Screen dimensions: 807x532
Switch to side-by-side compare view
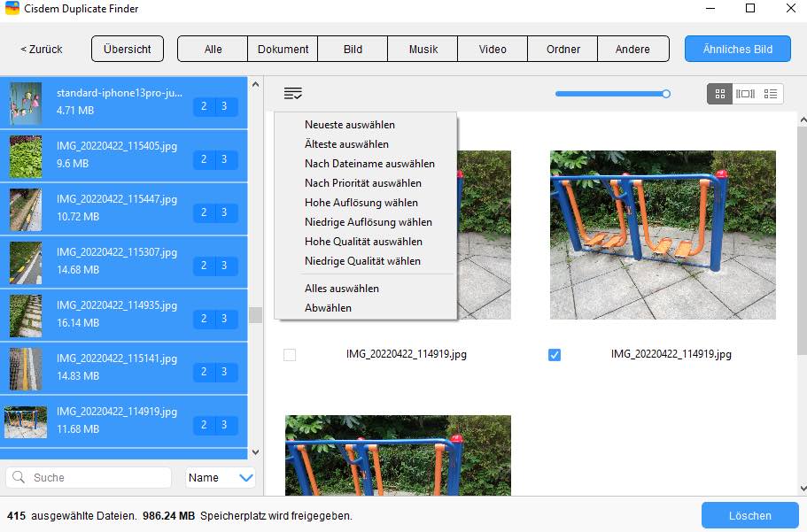(x=746, y=94)
